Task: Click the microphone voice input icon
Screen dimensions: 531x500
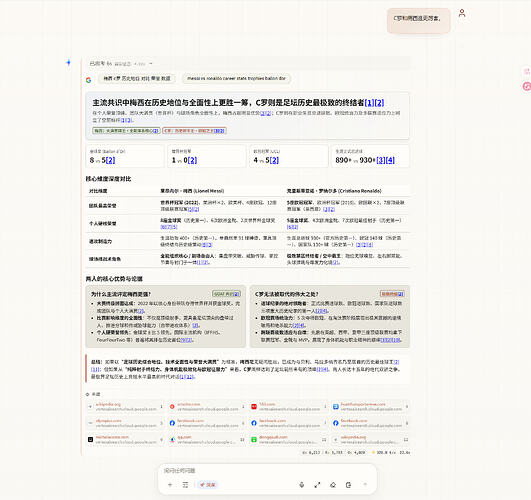Action: coord(301,485)
